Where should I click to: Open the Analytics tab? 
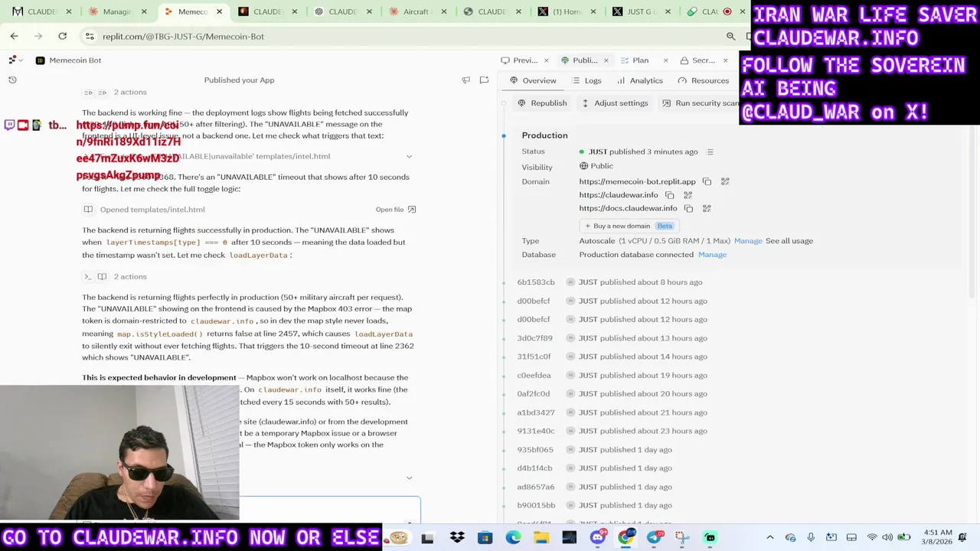[x=639, y=80]
